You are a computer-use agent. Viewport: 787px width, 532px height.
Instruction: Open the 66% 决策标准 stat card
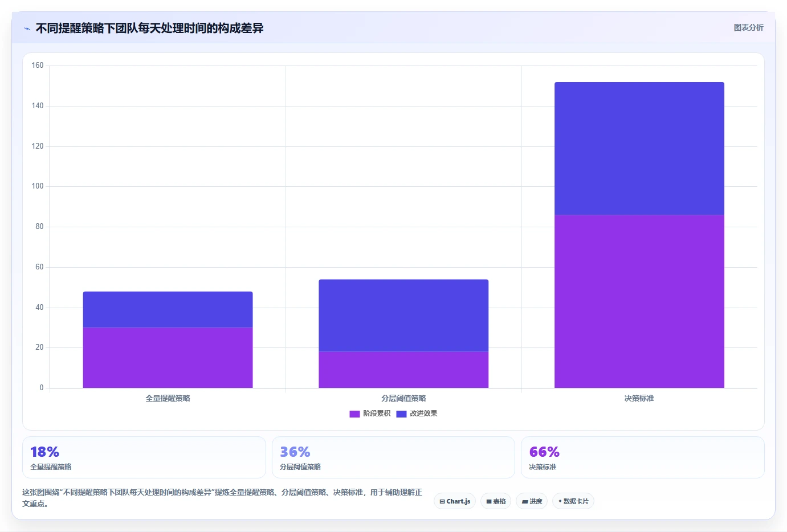tap(643, 457)
